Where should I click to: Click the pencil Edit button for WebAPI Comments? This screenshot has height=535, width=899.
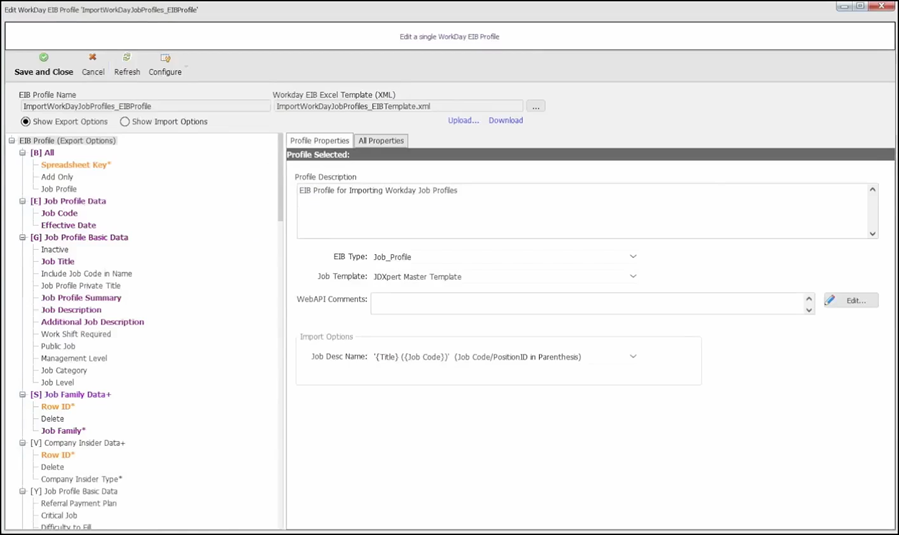click(x=851, y=300)
